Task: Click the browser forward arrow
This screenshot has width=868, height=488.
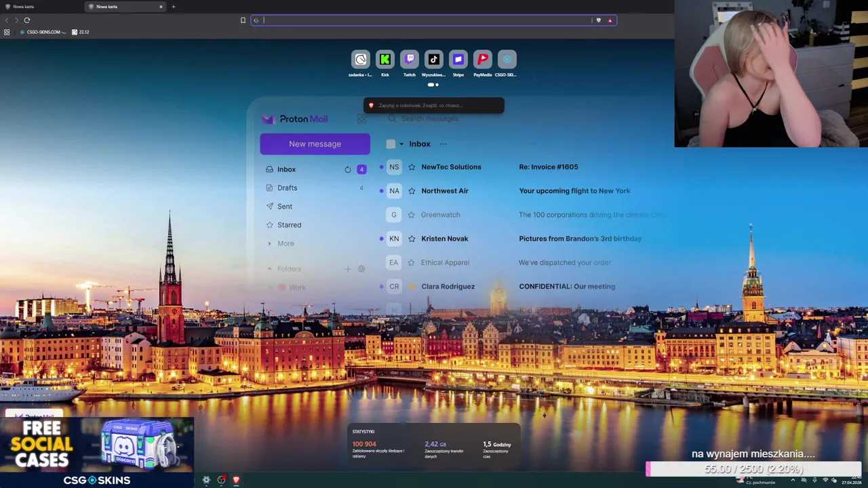Action: tap(17, 20)
